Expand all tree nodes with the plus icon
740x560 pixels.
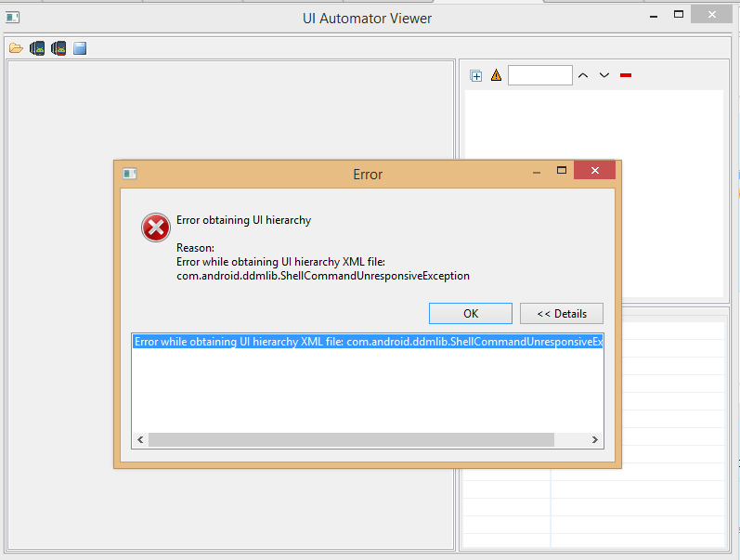pos(475,75)
